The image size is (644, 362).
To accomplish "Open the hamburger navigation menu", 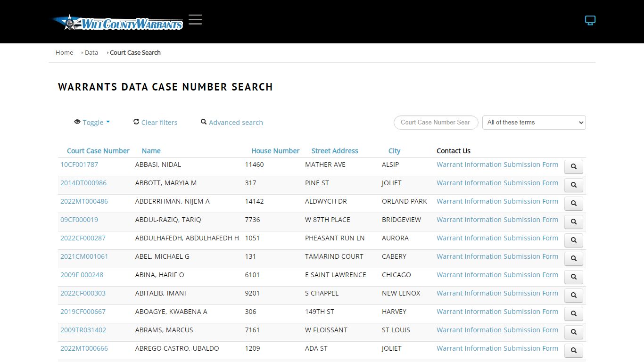I will pyautogui.click(x=195, y=19).
